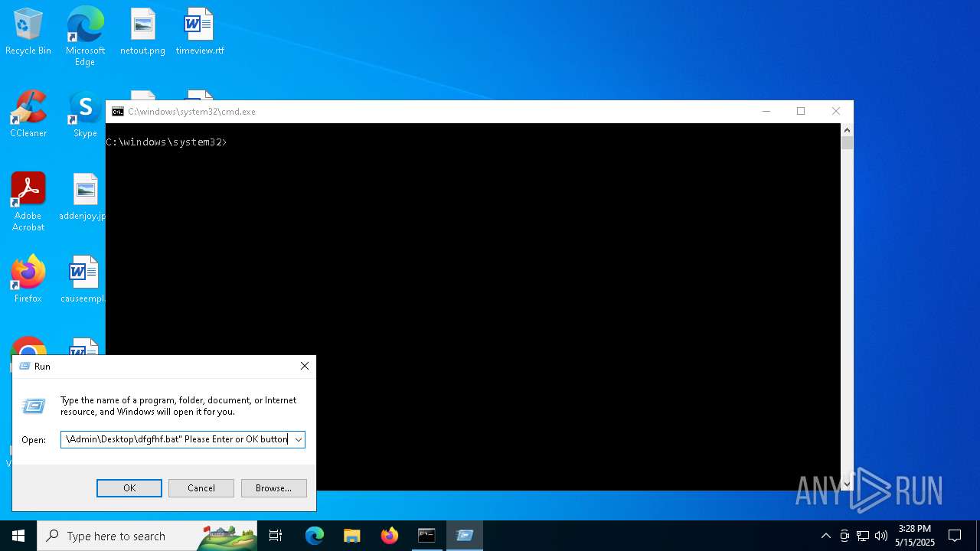980x551 pixels.
Task: Click the cmd.exe title bar icon
Action: [118, 112]
